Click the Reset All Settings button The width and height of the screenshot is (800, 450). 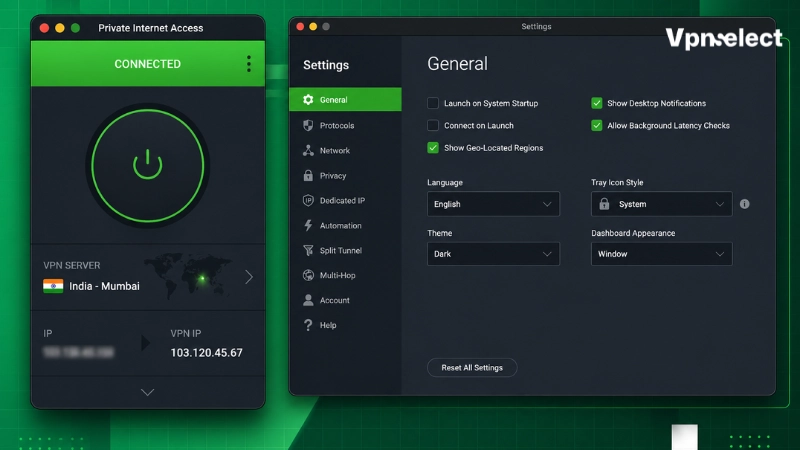pyautogui.click(x=472, y=367)
